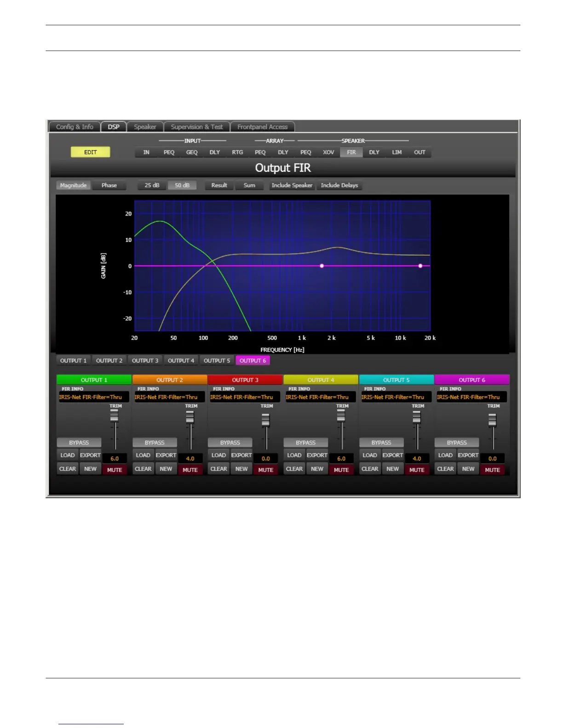Create NEW FIR filter for OUTPUT 4
The height and width of the screenshot is (728, 563).
click(x=317, y=469)
